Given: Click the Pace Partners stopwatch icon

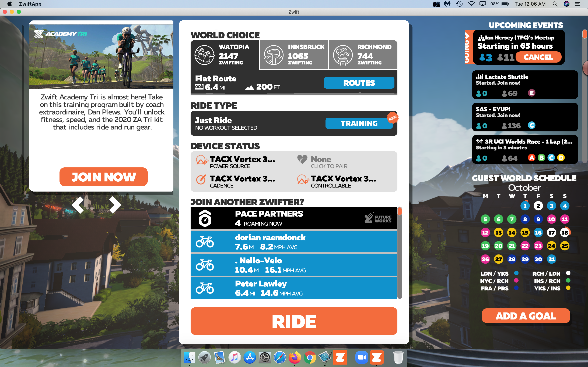Looking at the screenshot, I should click(205, 218).
